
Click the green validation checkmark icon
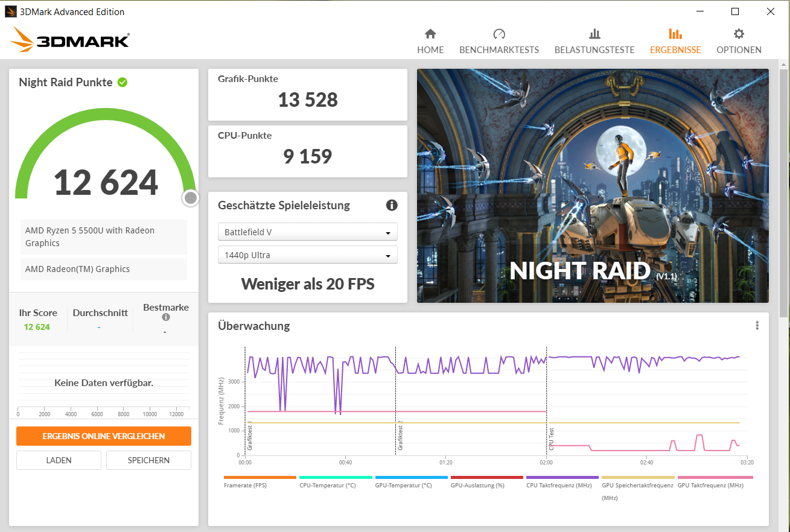pyautogui.click(x=123, y=82)
